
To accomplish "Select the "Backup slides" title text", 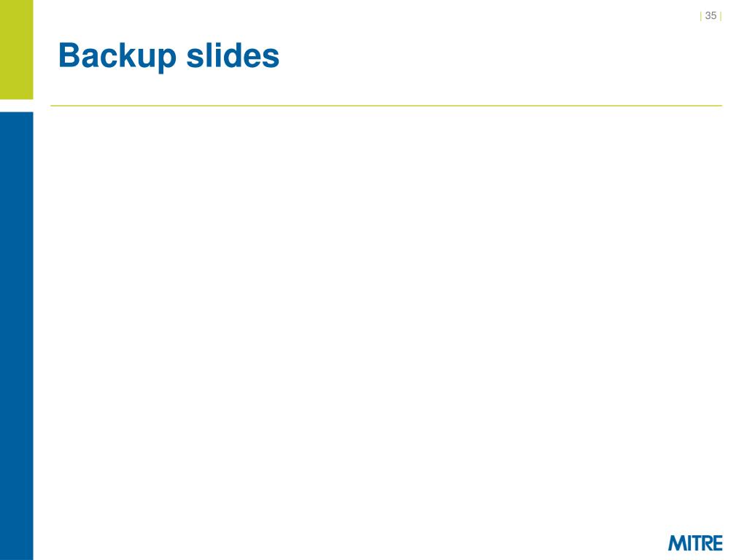I will pos(169,55).
